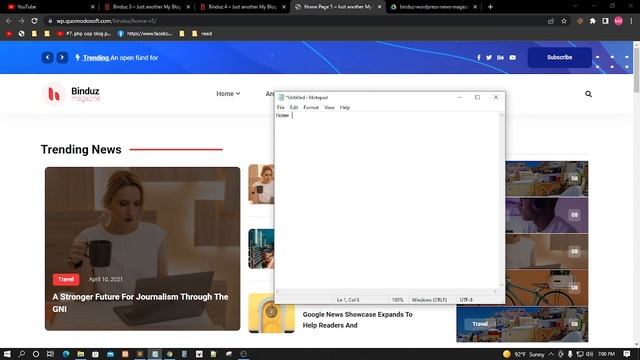Click the 92°F Sunny weather widget
640x360 pixels.
tap(524, 354)
